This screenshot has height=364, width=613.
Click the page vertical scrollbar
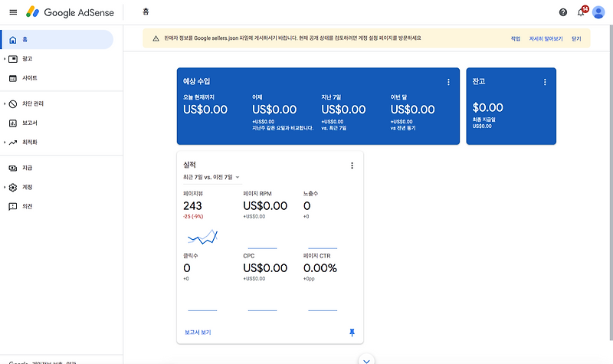[x=611, y=182]
